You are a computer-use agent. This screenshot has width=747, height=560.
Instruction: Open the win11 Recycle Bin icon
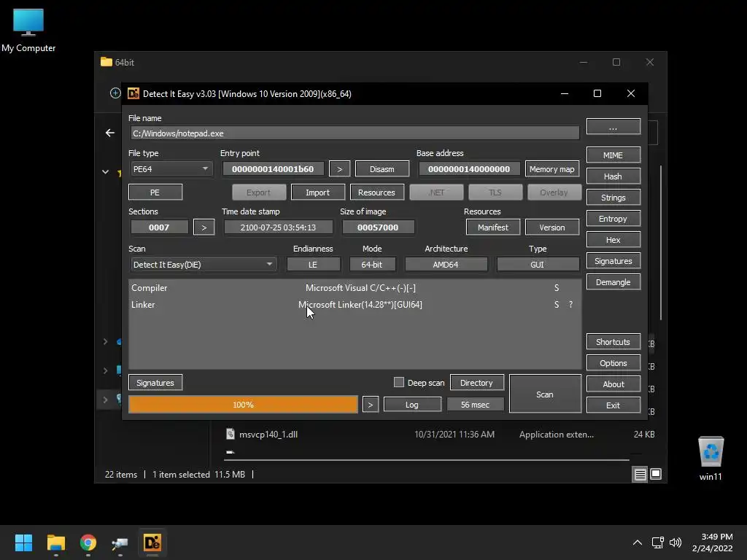pos(711,458)
